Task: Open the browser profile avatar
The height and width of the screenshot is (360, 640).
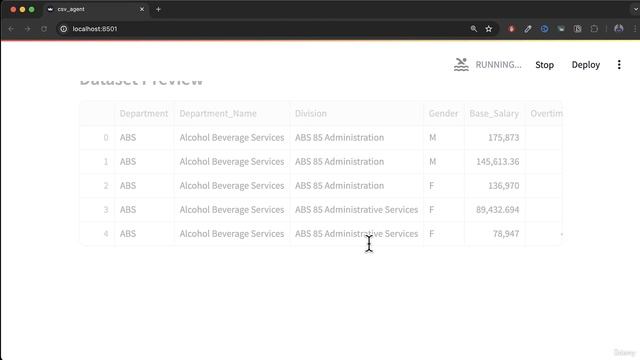Action: [619, 29]
